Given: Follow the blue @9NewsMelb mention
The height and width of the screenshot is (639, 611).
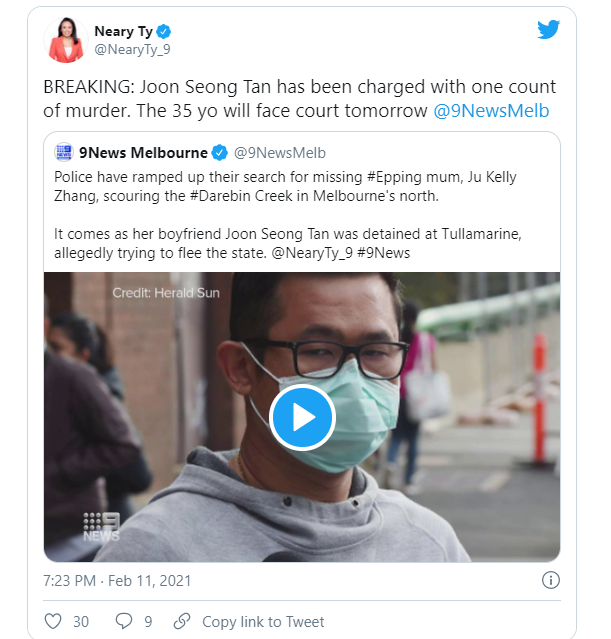Looking at the screenshot, I should point(491,111).
